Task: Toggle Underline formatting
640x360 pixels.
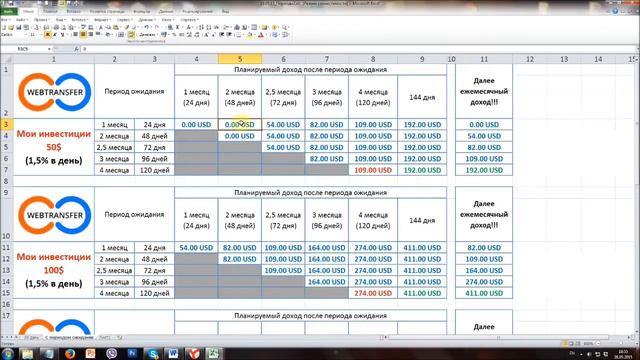Action: (x=62, y=35)
